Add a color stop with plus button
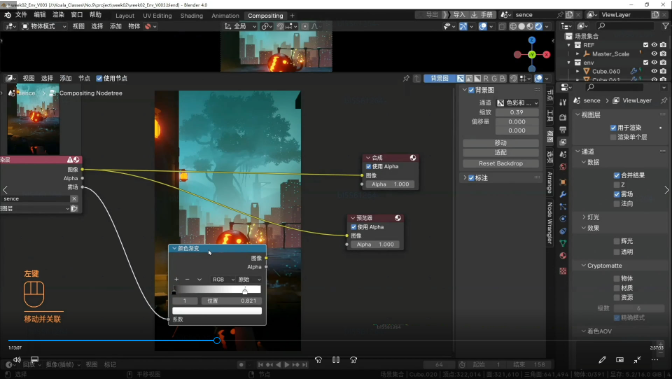 (x=176, y=280)
